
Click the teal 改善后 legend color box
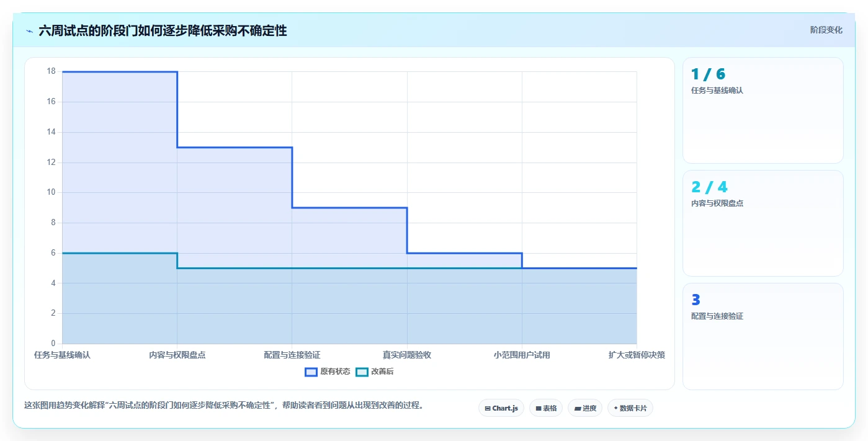coord(362,372)
